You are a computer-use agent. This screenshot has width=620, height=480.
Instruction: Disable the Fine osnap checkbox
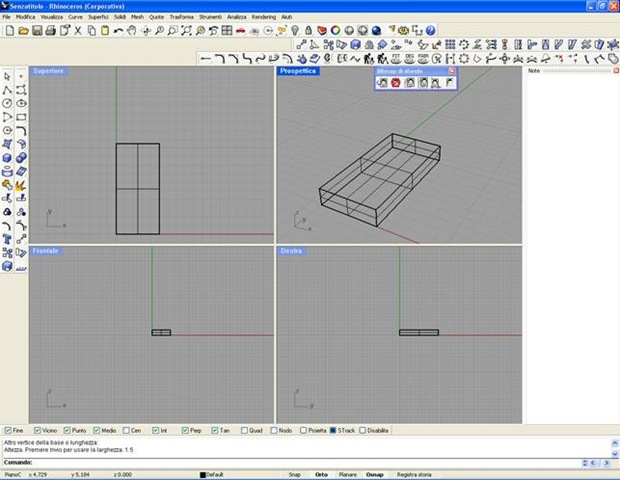[x=8, y=430]
